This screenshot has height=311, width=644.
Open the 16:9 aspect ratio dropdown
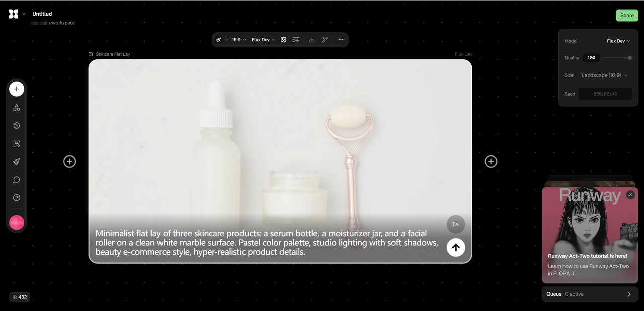tap(239, 40)
